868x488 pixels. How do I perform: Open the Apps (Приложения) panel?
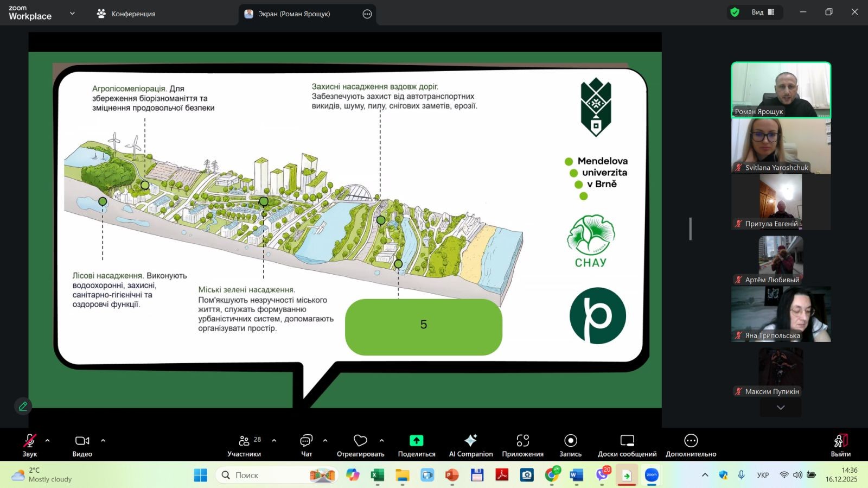[x=522, y=441]
